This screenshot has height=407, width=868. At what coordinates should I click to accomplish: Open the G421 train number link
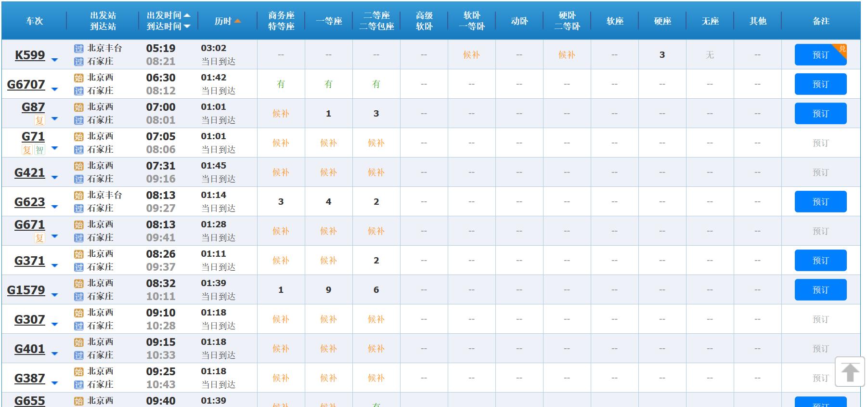[29, 172]
